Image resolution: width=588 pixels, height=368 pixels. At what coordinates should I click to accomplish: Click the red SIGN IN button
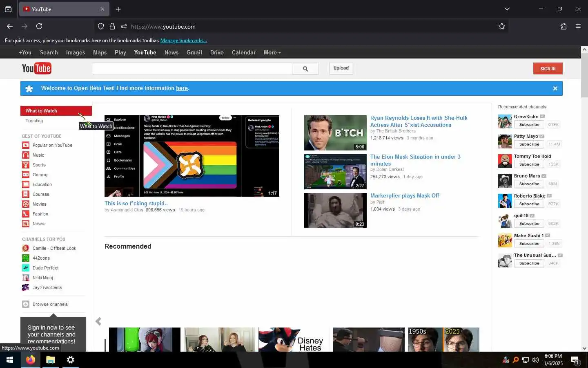548,69
